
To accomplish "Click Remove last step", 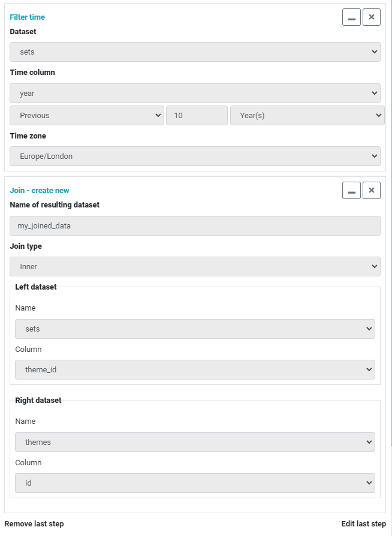I will 34,523.
